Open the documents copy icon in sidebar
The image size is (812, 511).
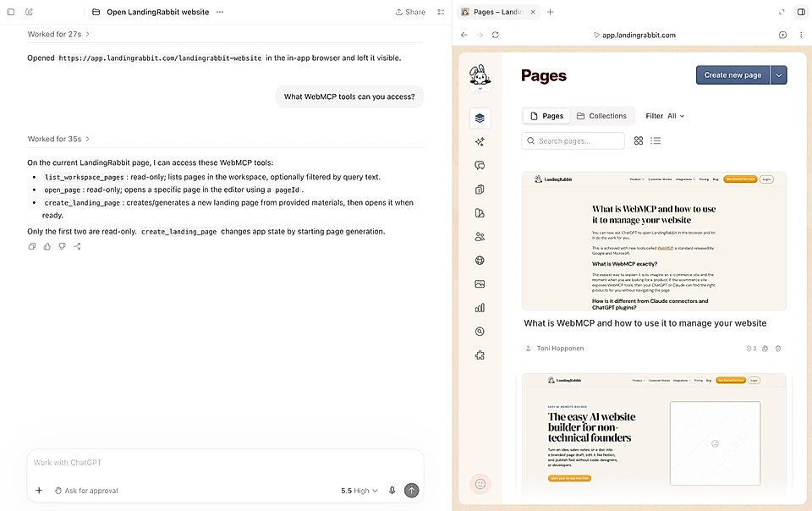point(480,190)
